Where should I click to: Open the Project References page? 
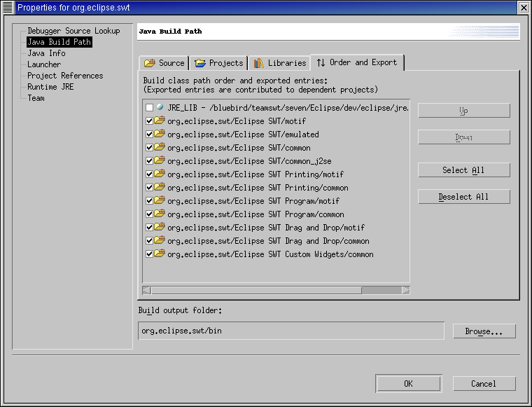pyautogui.click(x=65, y=76)
